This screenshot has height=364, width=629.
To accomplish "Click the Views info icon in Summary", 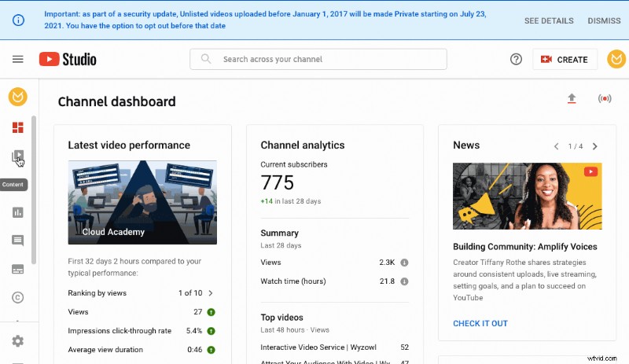I will tap(404, 263).
